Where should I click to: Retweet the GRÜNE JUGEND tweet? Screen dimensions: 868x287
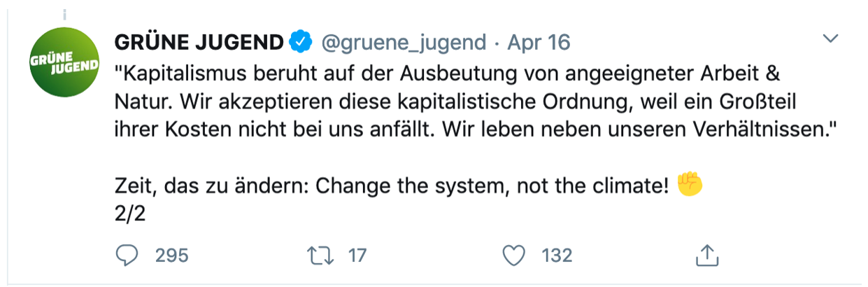[321, 255]
